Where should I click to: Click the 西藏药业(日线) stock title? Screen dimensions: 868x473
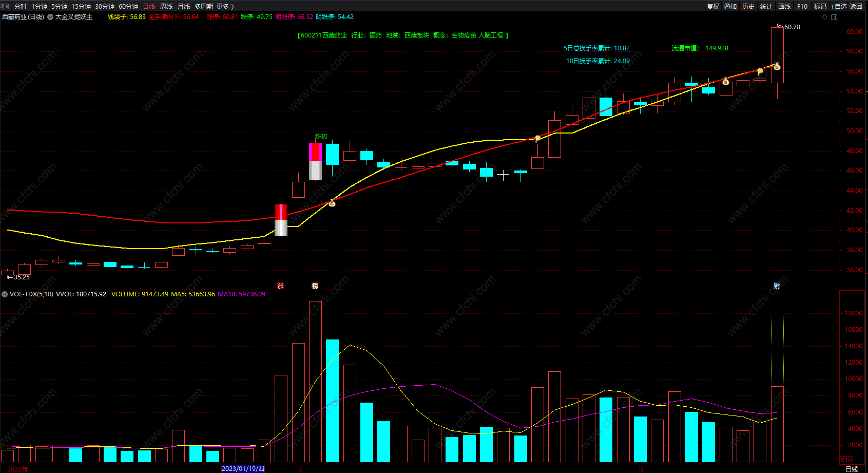(23, 17)
